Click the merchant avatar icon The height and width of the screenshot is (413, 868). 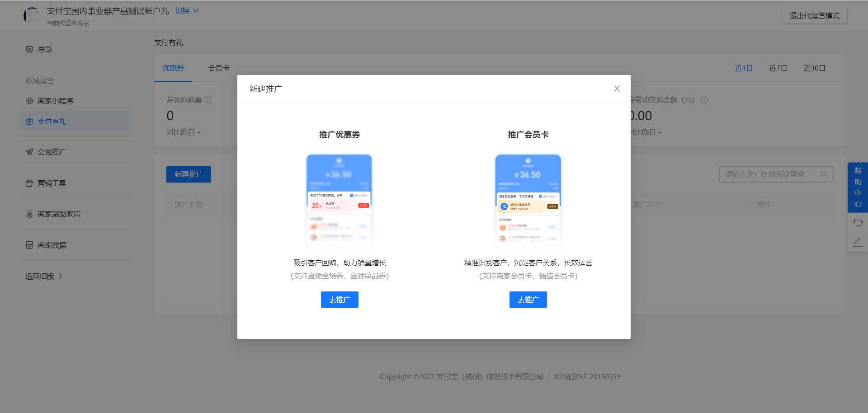click(31, 15)
